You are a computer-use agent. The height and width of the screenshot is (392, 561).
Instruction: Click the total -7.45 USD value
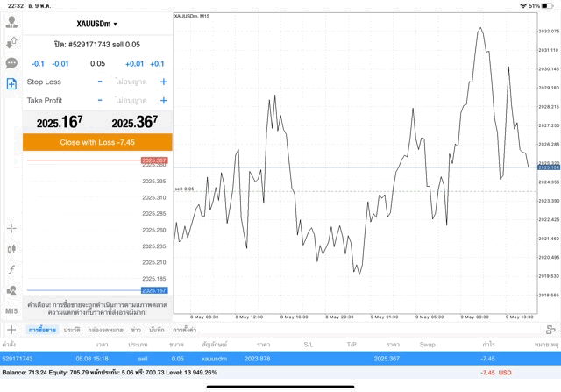(x=495, y=373)
